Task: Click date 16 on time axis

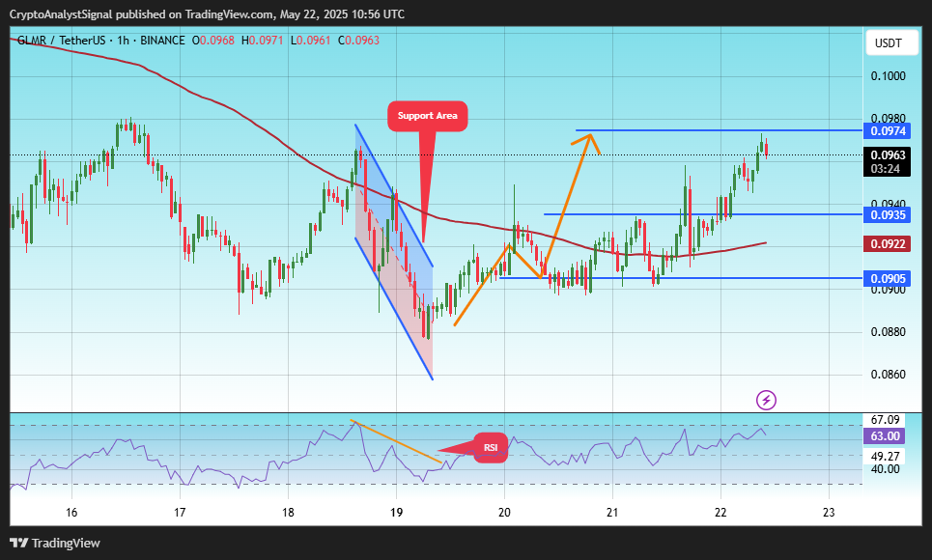Action: [x=71, y=513]
